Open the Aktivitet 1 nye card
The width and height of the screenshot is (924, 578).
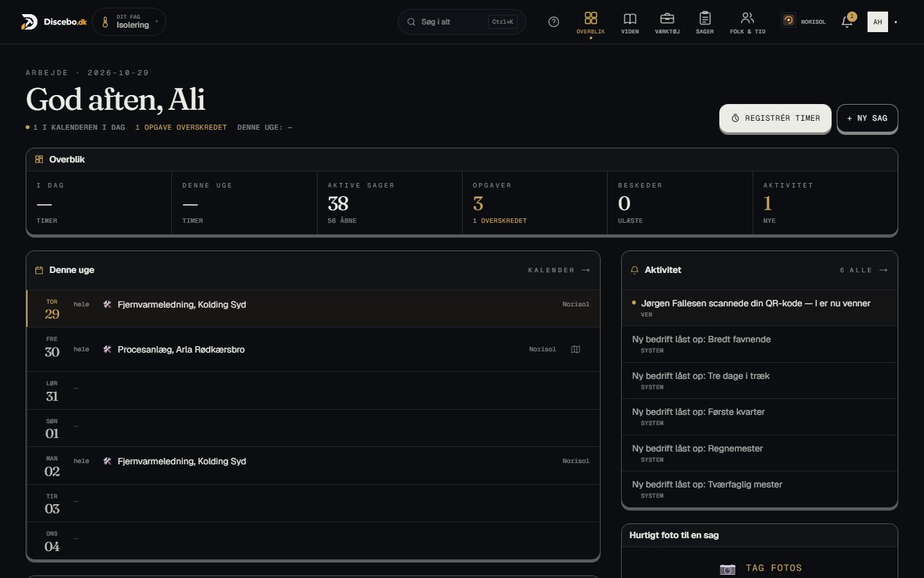825,203
